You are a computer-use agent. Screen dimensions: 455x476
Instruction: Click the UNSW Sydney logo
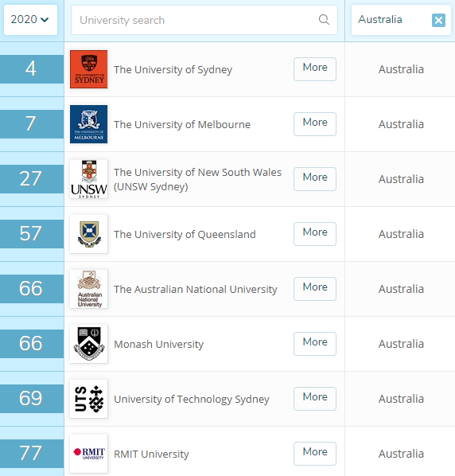tap(89, 179)
